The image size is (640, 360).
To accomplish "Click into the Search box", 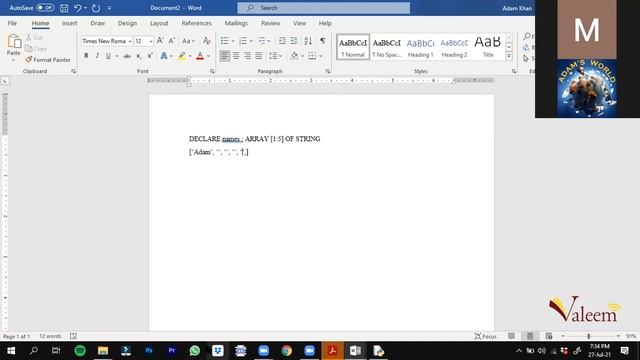I will 324,8.
